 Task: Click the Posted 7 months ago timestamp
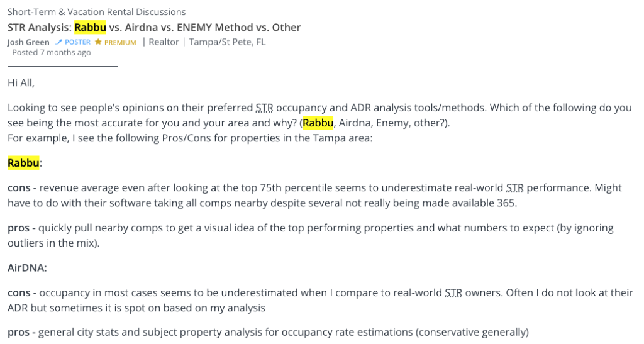[52, 53]
